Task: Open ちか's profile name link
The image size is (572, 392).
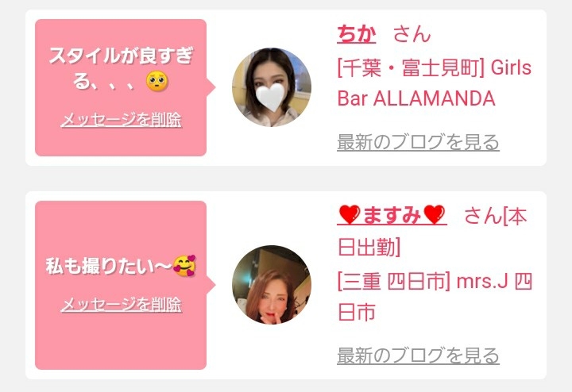Action: (x=357, y=34)
